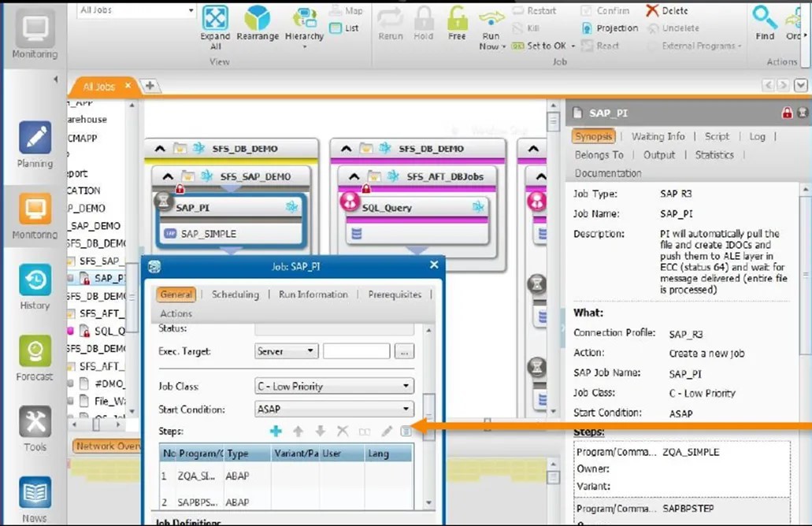Viewport: 812px width, 526px height.
Task: Select #DMO item in the tree
Action: (x=109, y=383)
